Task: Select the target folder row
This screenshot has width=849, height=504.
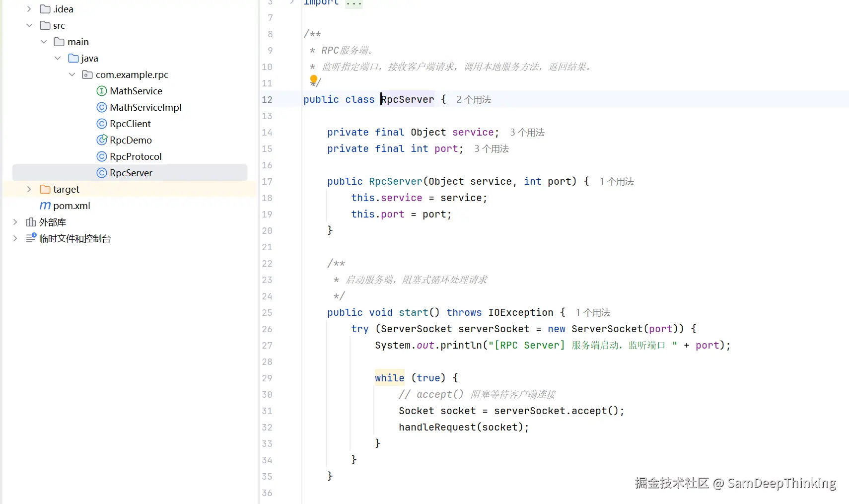Action: (129, 189)
